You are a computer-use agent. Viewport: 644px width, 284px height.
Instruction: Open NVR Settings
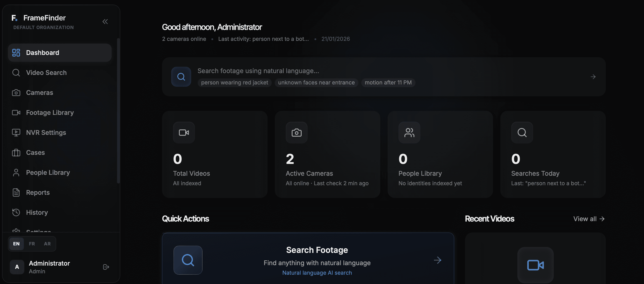[x=46, y=133]
